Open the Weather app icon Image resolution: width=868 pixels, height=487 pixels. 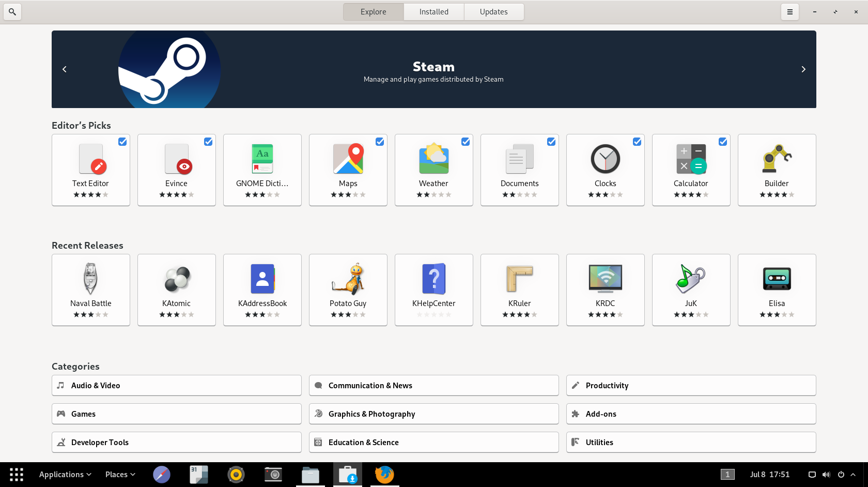point(434,159)
